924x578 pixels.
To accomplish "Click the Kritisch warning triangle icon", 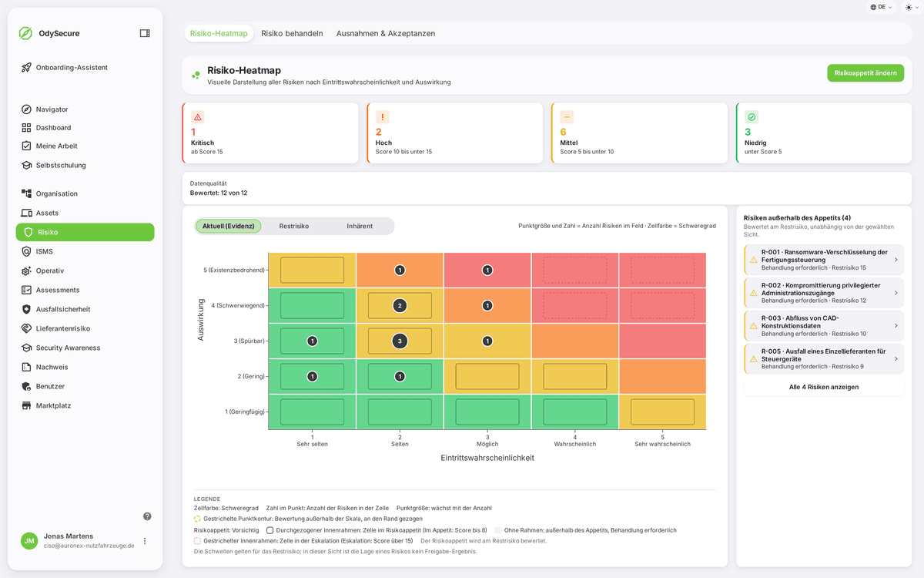I will click(x=198, y=117).
